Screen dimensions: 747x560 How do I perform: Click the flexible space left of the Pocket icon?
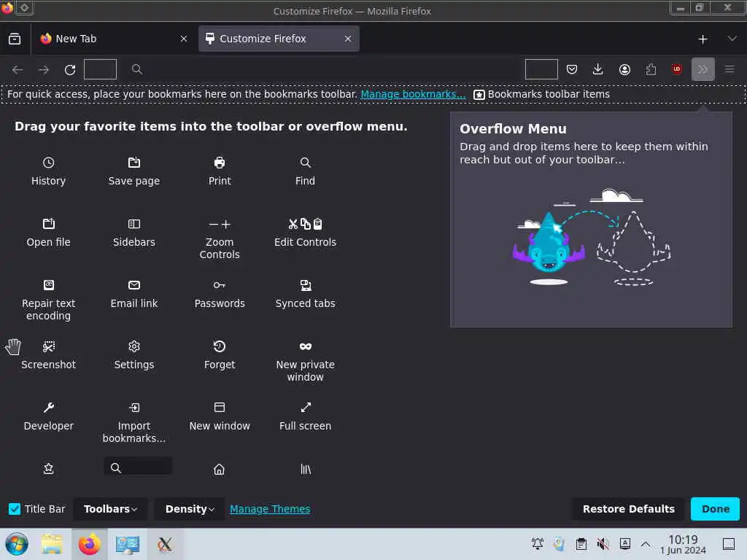point(541,69)
